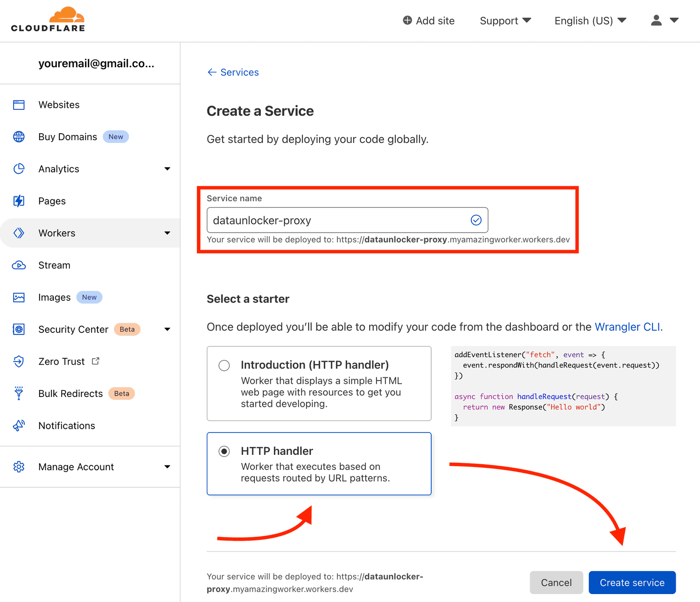
Task: Click the Create service button
Action: (632, 582)
